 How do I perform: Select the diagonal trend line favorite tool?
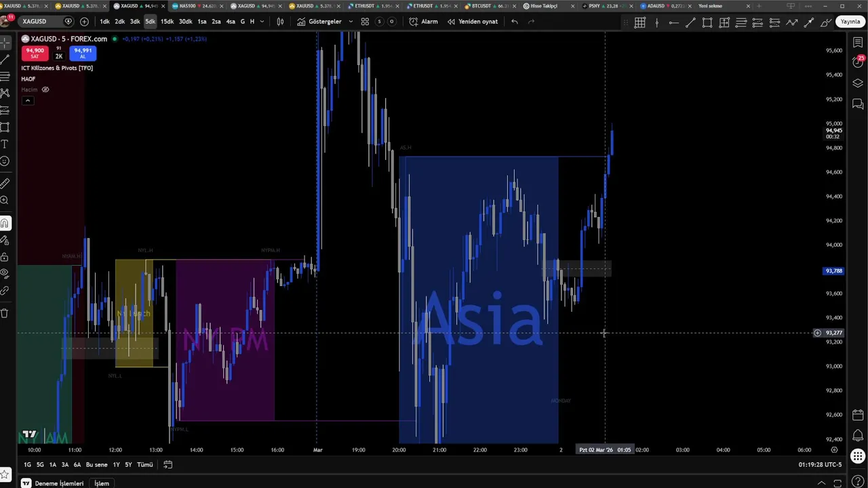click(690, 22)
